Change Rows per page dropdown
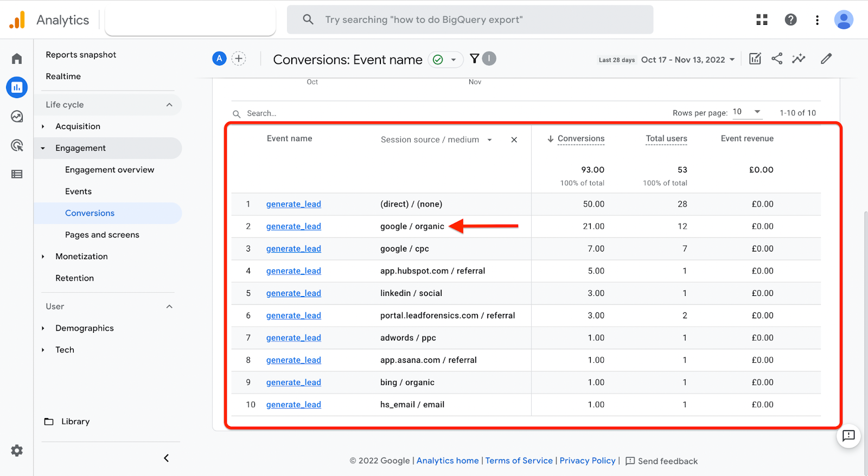Image resolution: width=868 pixels, height=476 pixels. [746, 112]
